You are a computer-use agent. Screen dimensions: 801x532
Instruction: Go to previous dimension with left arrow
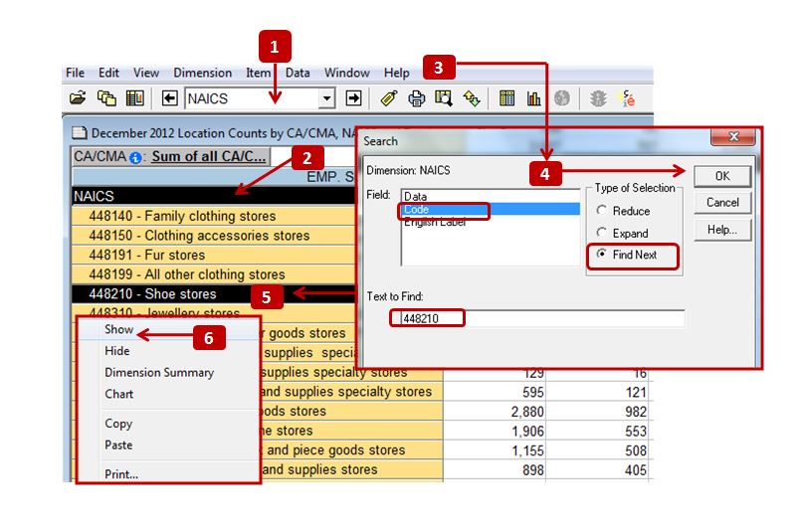click(169, 98)
